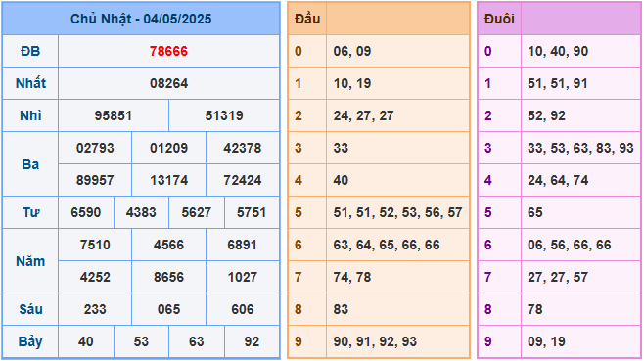Click the Sáu prize number 065

click(168, 310)
